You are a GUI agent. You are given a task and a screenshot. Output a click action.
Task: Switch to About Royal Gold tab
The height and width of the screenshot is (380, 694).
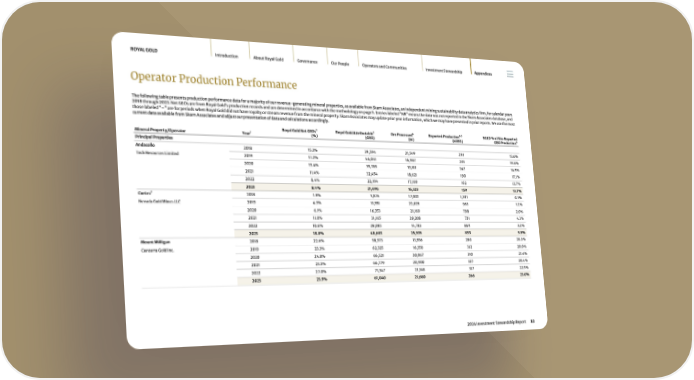[x=268, y=58]
